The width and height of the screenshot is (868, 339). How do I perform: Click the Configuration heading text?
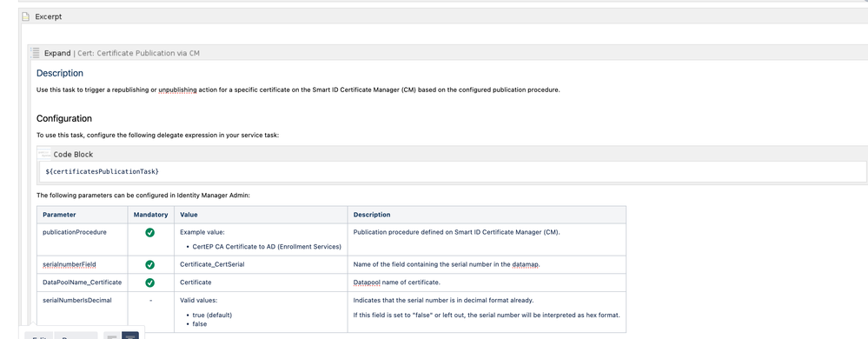64,118
